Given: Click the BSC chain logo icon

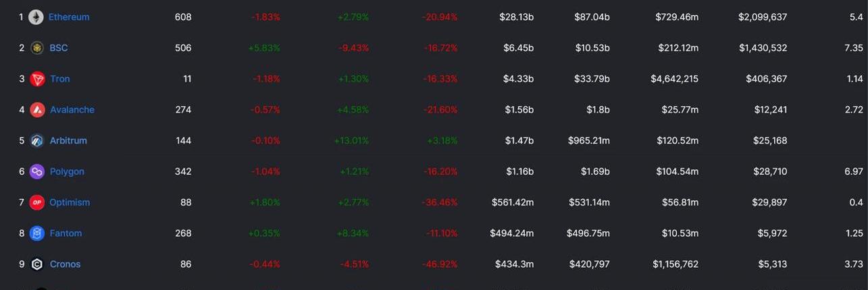Looking at the screenshot, I should [37, 48].
